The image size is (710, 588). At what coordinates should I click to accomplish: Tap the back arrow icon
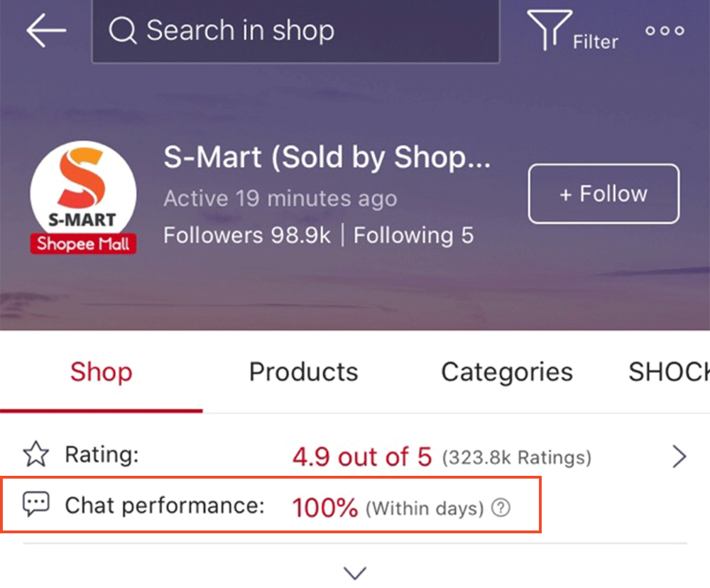[46, 31]
